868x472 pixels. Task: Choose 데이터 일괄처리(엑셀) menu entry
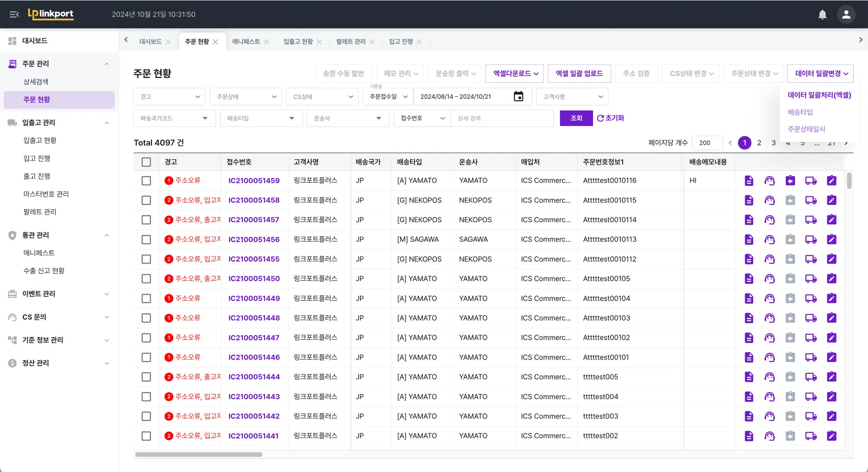point(819,95)
